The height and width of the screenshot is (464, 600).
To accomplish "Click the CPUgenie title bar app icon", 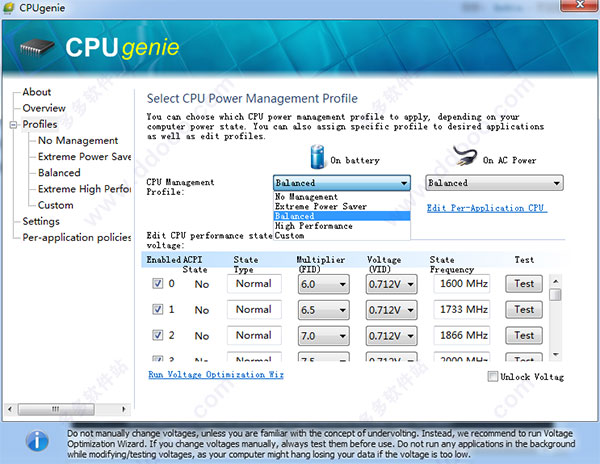I will click(8, 8).
